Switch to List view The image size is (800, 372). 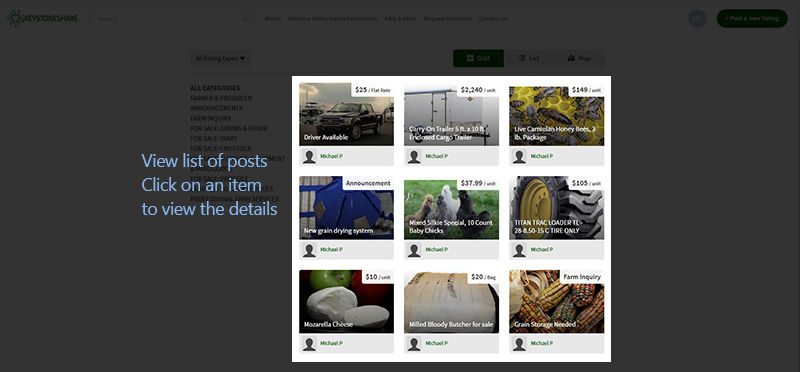click(x=529, y=58)
